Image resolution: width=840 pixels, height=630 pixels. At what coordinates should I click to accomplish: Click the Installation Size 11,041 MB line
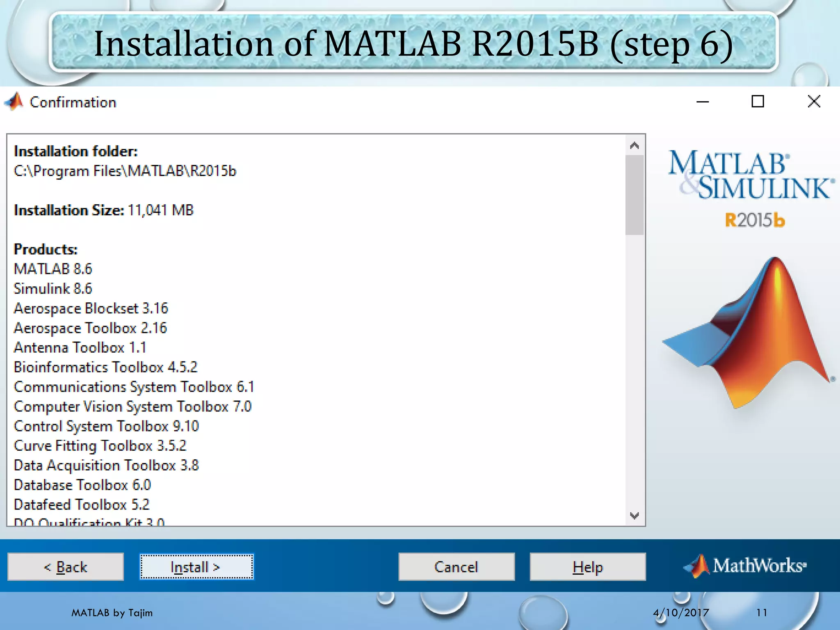click(x=103, y=210)
